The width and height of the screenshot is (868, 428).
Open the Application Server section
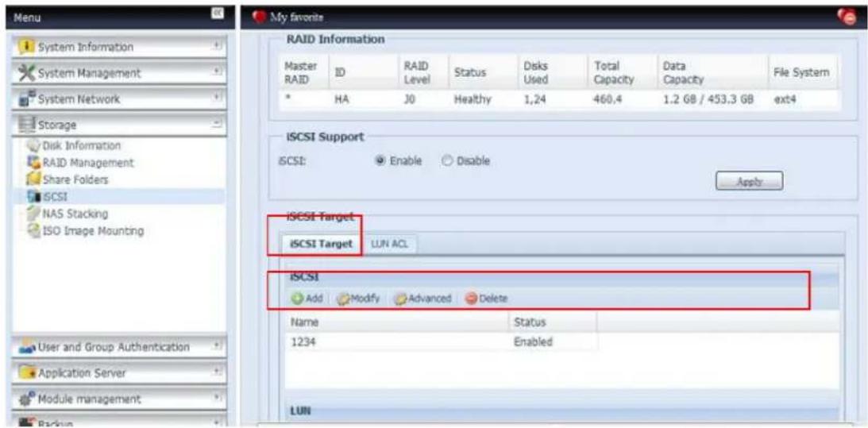(x=119, y=373)
